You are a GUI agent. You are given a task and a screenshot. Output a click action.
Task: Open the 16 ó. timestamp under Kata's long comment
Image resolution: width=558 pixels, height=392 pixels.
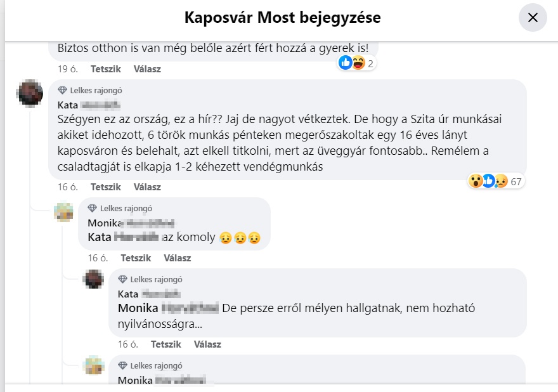pos(68,187)
